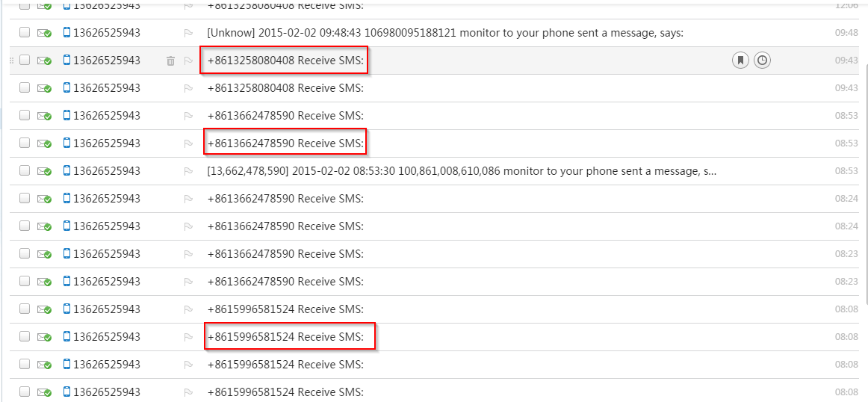
Task: Click phone icon in the [Unknow] message row
Action: coord(66,33)
